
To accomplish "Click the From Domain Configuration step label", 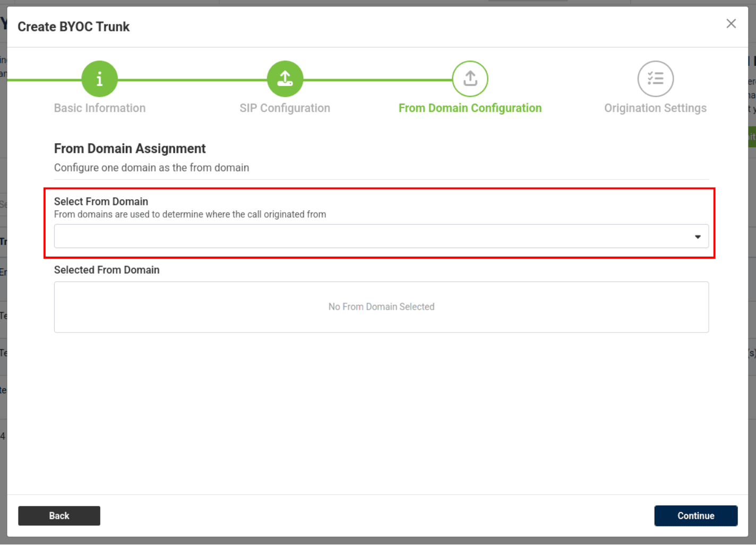I will 470,108.
